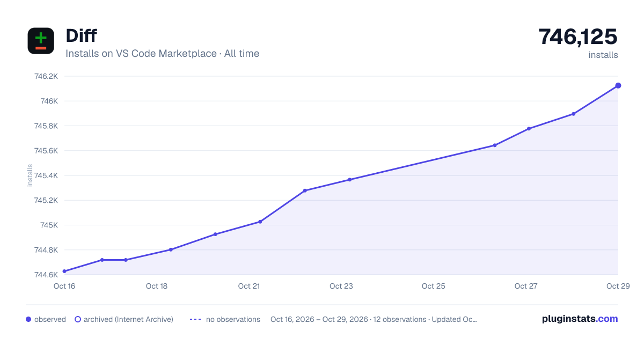Click the Installs on VS Code Marketplace subtitle

click(162, 54)
